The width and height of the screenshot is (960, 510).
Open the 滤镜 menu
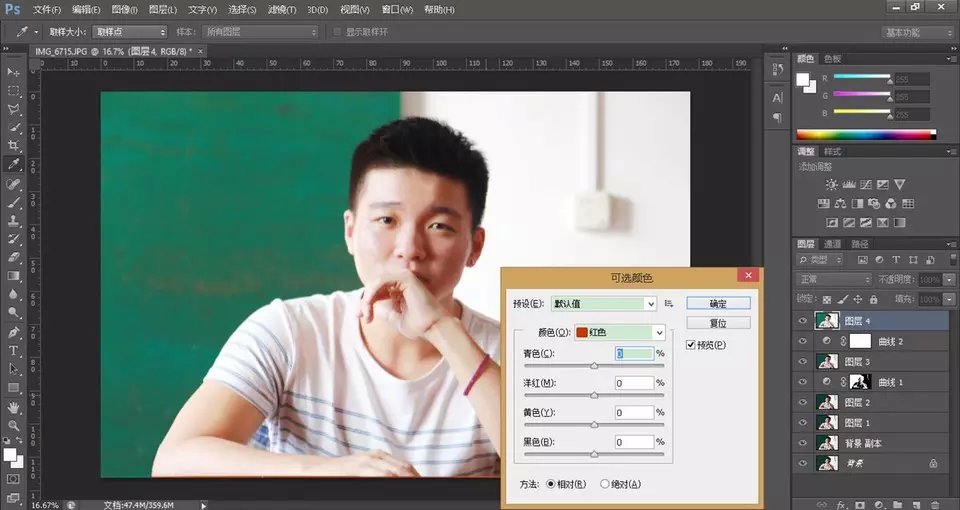pyautogui.click(x=282, y=10)
